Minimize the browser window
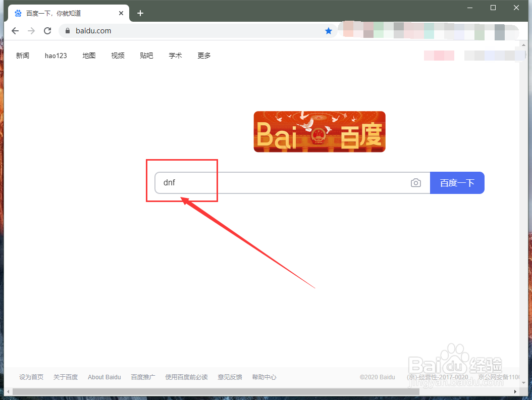Viewport: 532px width, 400px height. pos(470,8)
